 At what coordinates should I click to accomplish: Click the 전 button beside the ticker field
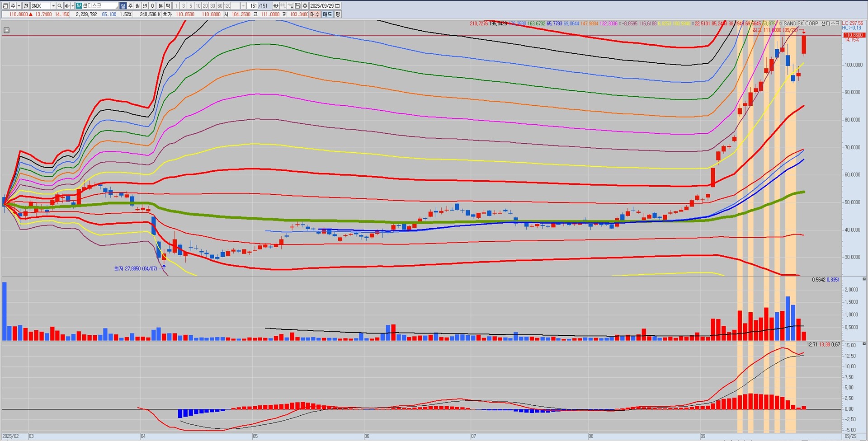click(x=26, y=6)
